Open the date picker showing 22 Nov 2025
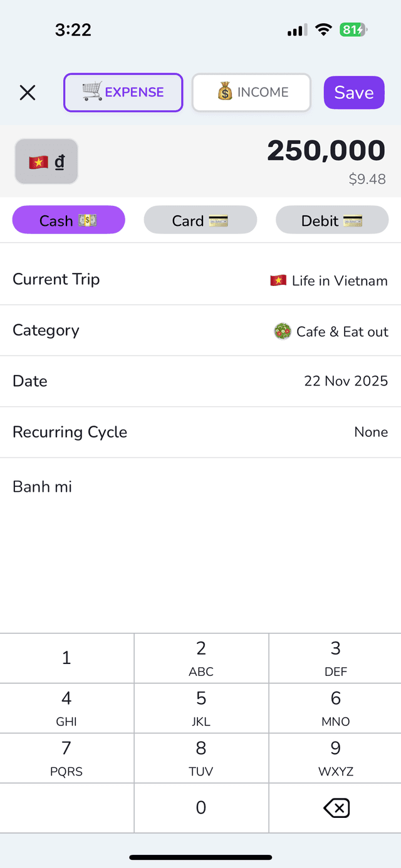Screen dimensions: 401x868 coord(200,381)
